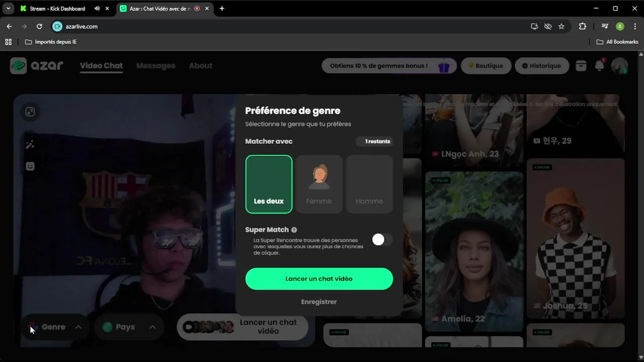The image size is (644, 362).
Task: Open Joshua, 25 profile card
Action: (x=576, y=238)
